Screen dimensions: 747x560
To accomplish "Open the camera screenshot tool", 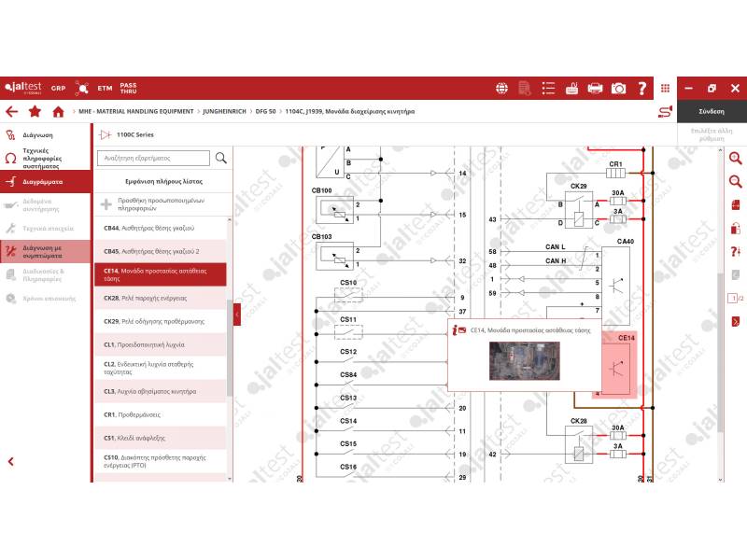I will [618, 89].
